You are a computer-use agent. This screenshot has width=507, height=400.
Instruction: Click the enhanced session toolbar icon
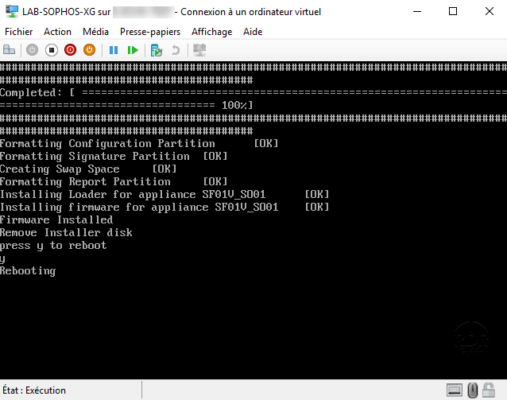click(200, 50)
